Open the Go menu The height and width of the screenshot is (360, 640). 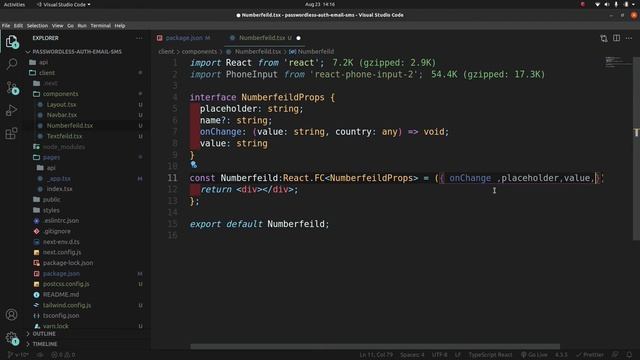pyautogui.click(x=71, y=26)
